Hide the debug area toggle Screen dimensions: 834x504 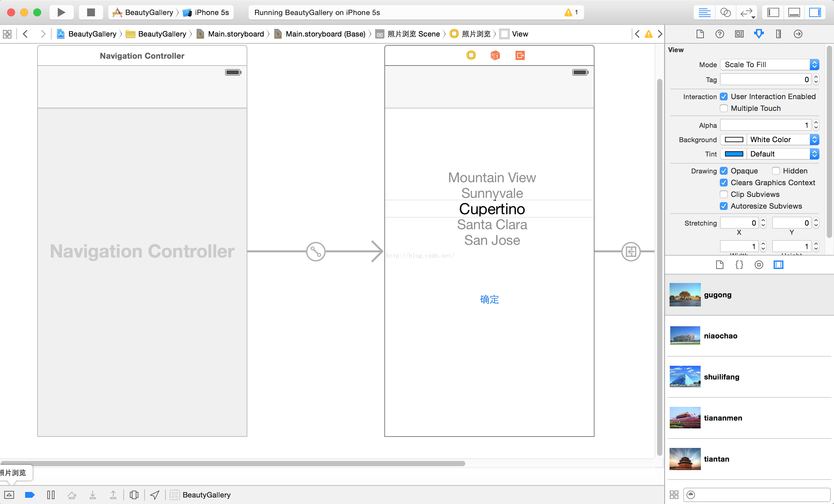[x=9, y=495]
